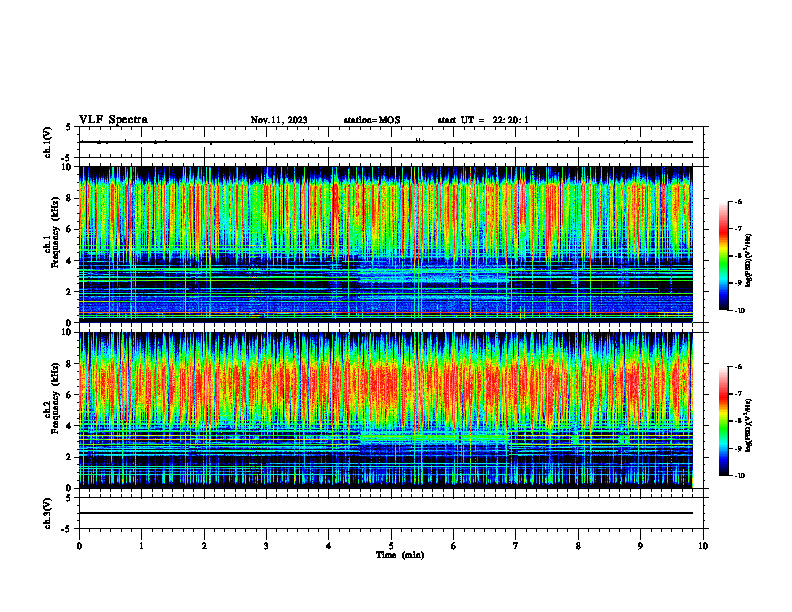792x612 pixels.
Task: Click the ch.3 voltage waveform trace
Action: tap(385, 513)
